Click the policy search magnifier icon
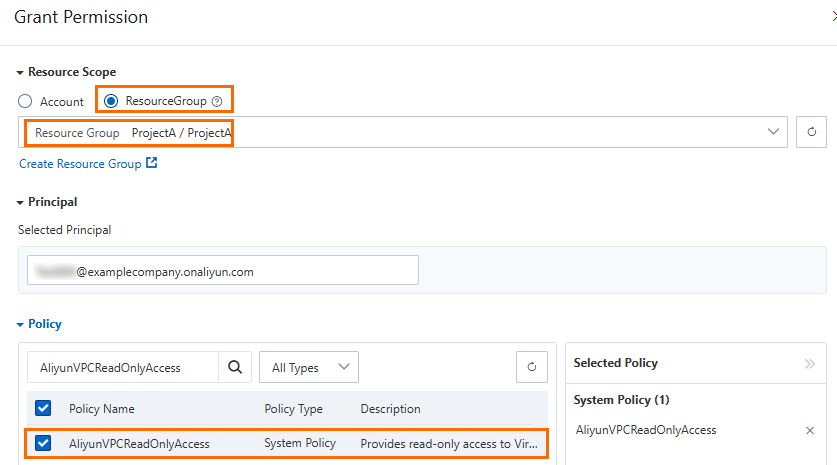The height and width of the screenshot is (465, 837). 235,367
